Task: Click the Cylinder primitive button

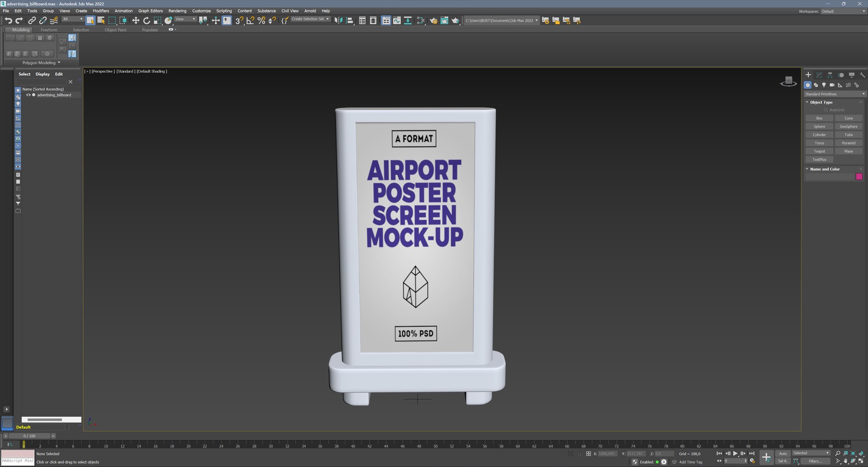Action: click(x=819, y=135)
